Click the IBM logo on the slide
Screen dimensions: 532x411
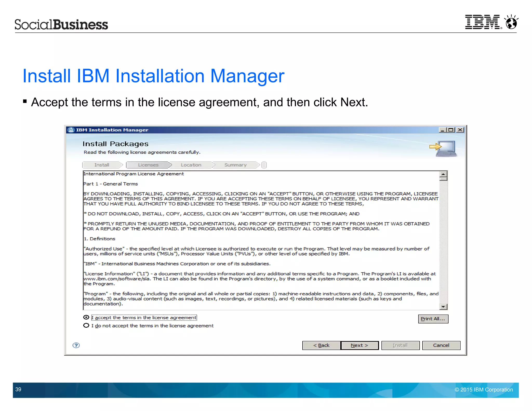tap(483, 22)
